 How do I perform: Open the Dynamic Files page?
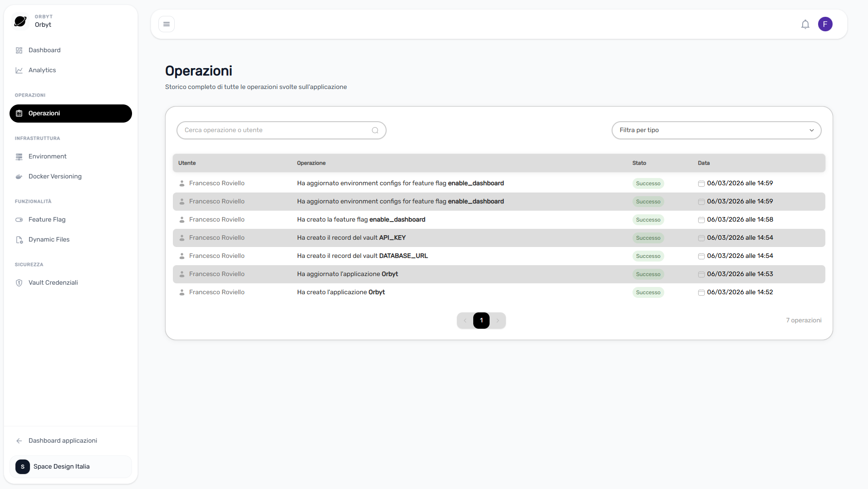(71, 240)
